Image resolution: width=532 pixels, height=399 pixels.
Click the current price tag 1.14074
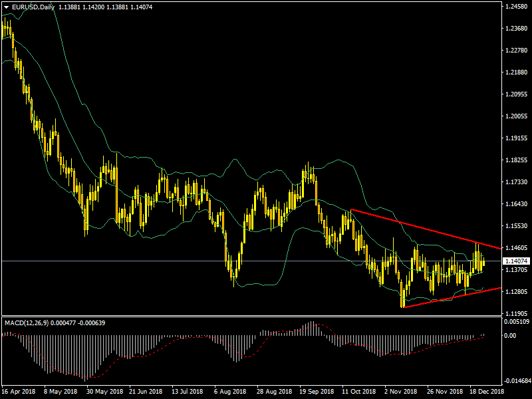[x=515, y=261]
